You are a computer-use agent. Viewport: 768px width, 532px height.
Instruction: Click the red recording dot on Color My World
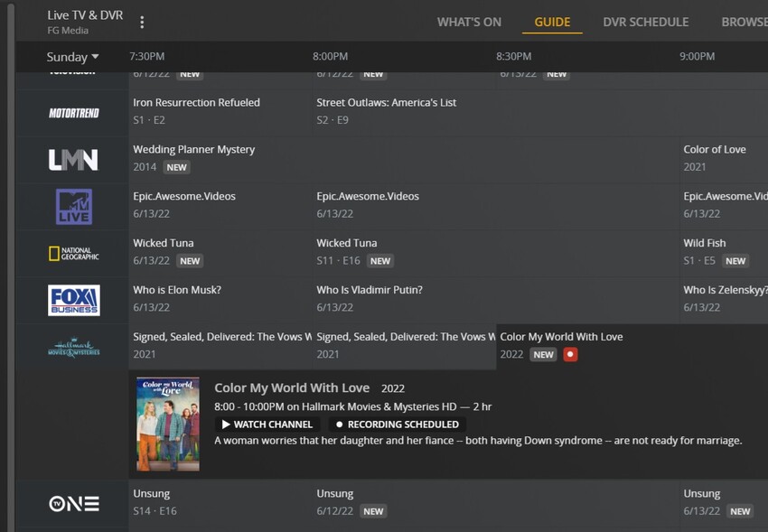(569, 355)
